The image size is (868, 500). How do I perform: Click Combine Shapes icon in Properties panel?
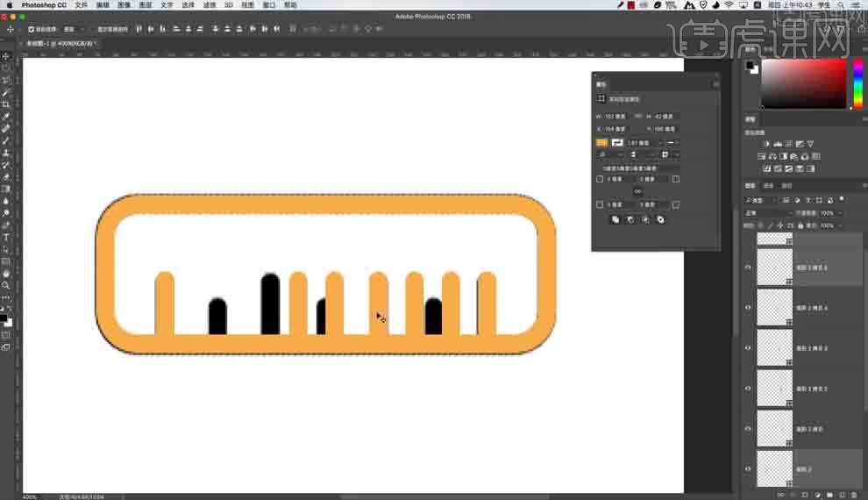[615, 220]
